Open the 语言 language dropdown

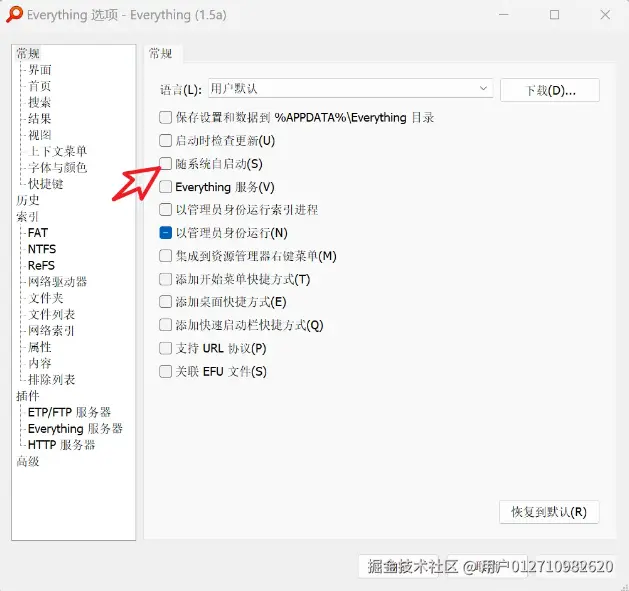click(x=351, y=88)
